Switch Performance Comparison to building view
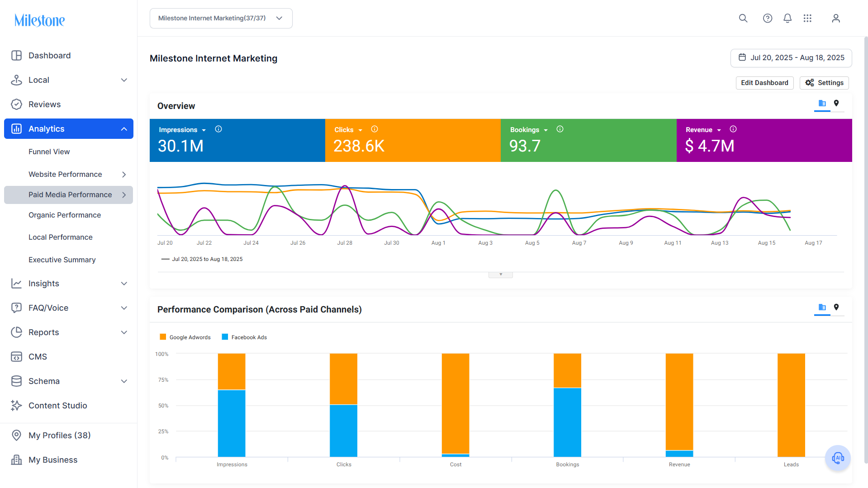 tap(822, 308)
